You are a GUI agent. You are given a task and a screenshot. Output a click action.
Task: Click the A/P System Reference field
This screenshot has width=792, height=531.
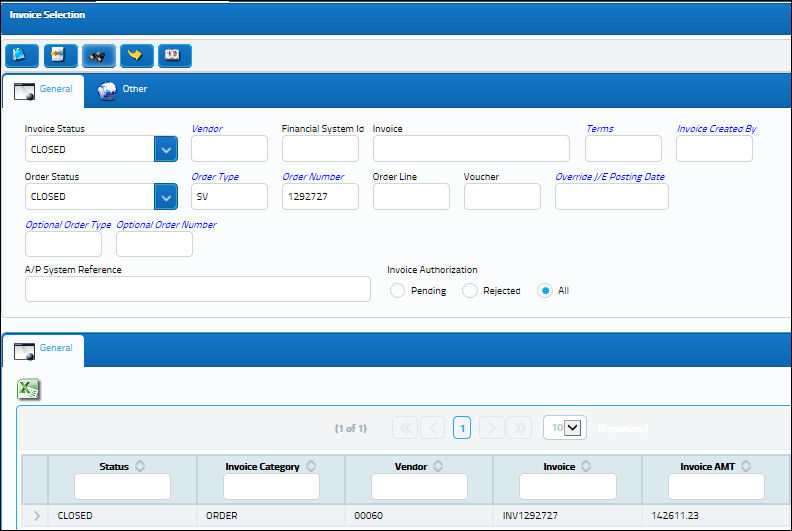tap(197, 289)
